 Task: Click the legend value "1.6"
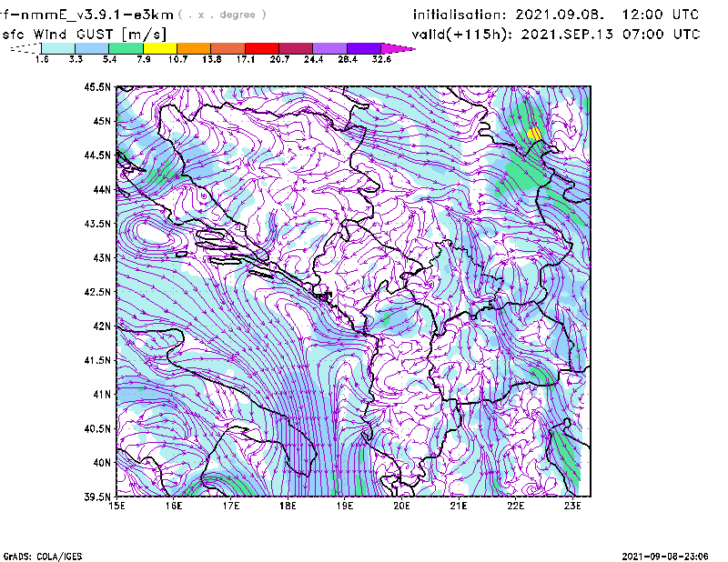click(42, 59)
